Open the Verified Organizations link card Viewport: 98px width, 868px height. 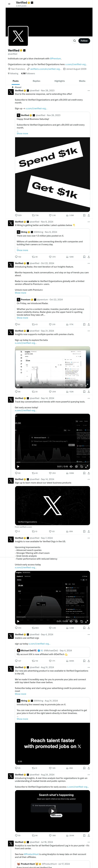52,505
